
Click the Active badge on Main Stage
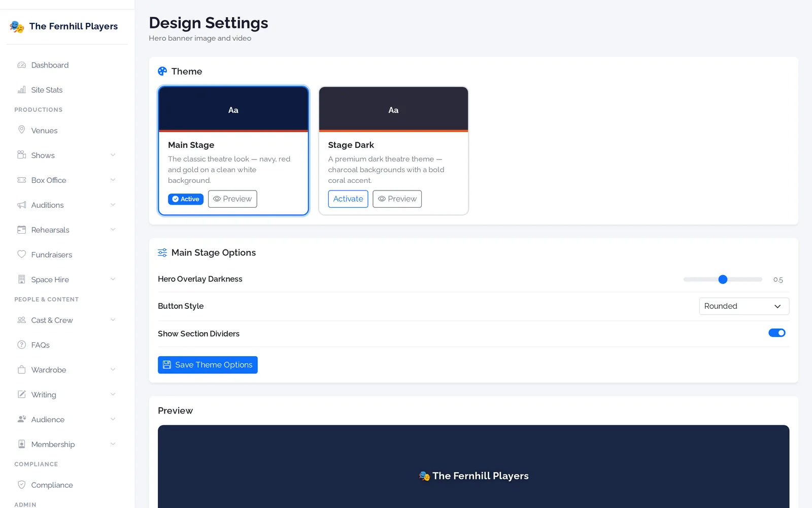pyautogui.click(x=186, y=199)
